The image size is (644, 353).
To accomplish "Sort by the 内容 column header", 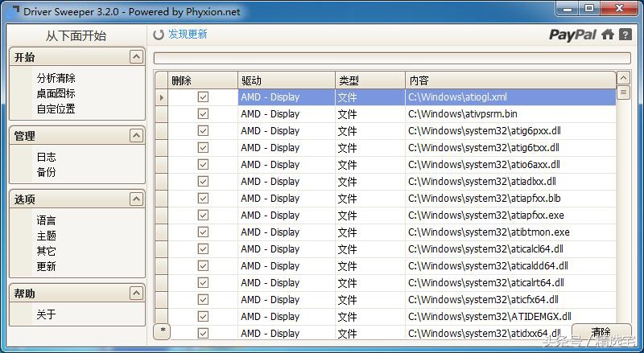I will coord(510,80).
